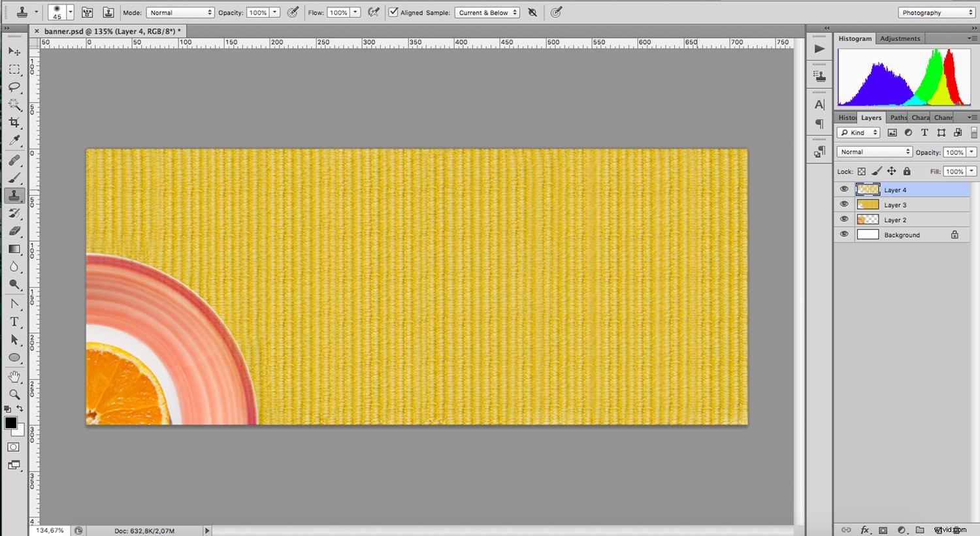Select the Gradient tool
This screenshot has width=980, height=536.
click(x=14, y=249)
